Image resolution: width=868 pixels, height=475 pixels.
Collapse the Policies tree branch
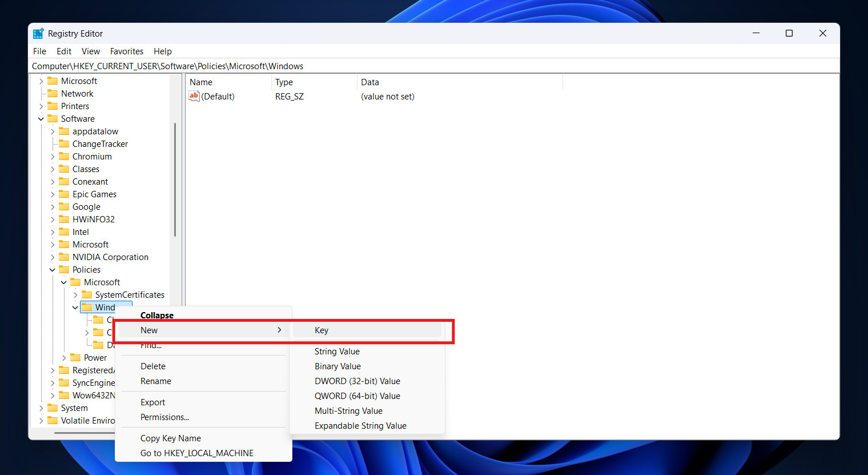point(52,269)
